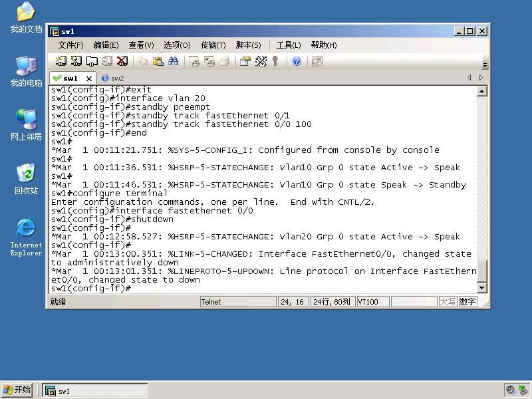This screenshot has width=532, height=399.
Task: Click the right tab scroll arrow
Action: pyautogui.click(x=481, y=78)
